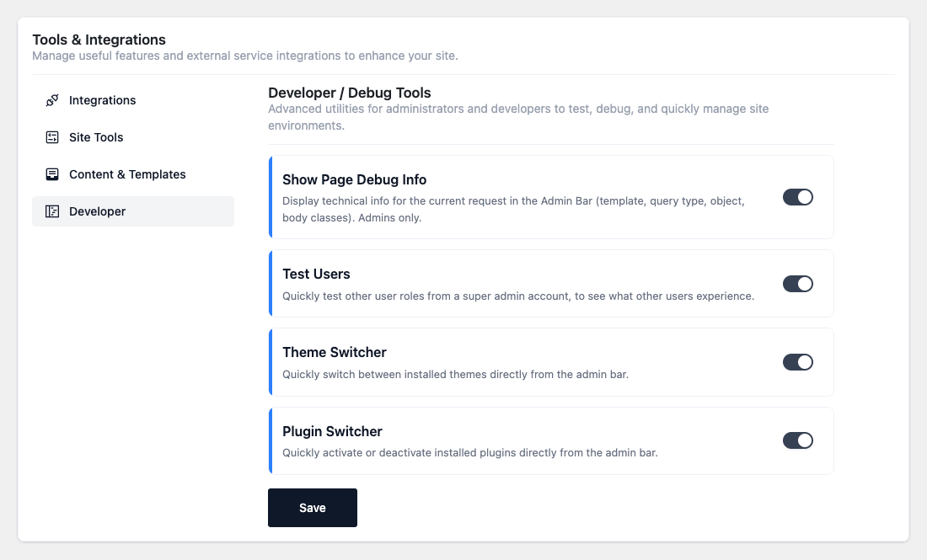Click the Plugin Switcher description text
This screenshot has height=560, width=927.
469,452
